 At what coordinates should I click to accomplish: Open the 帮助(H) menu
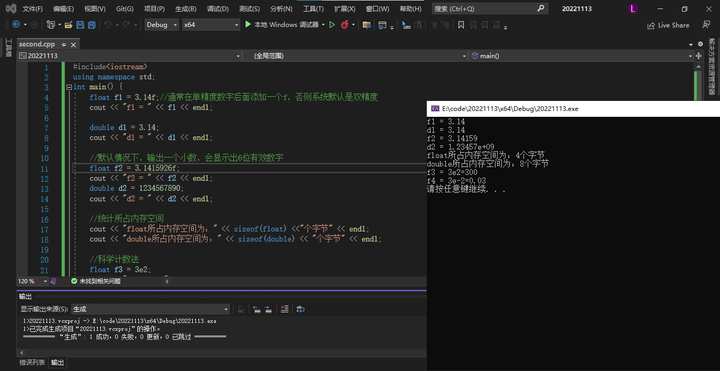[x=410, y=9]
